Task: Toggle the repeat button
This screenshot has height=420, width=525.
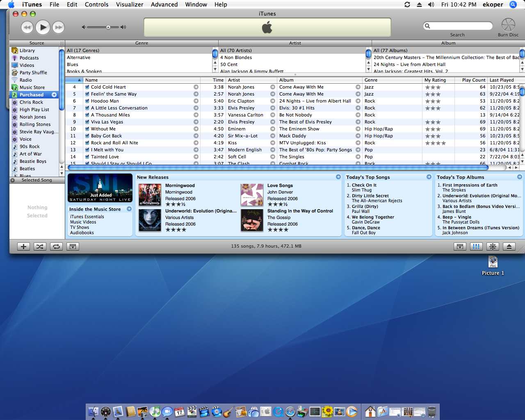Action: click(56, 247)
